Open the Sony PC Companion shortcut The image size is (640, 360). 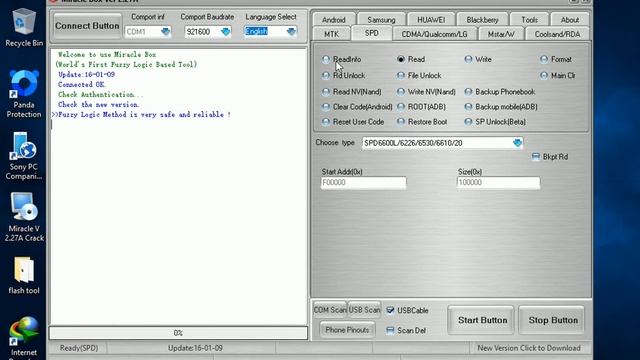click(24, 156)
